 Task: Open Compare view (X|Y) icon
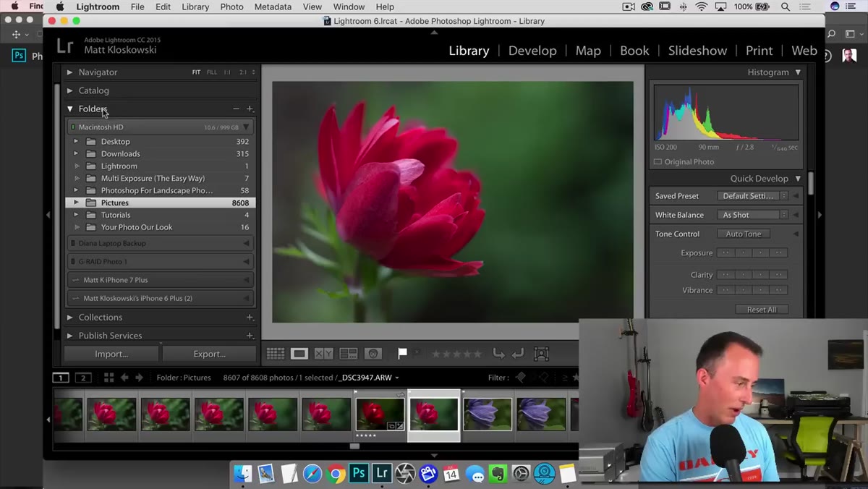click(323, 354)
